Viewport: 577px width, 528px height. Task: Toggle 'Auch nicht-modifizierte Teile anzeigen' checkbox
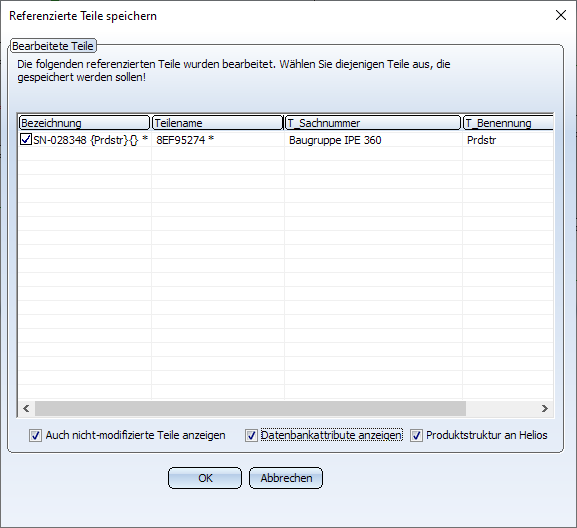tap(35, 436)
